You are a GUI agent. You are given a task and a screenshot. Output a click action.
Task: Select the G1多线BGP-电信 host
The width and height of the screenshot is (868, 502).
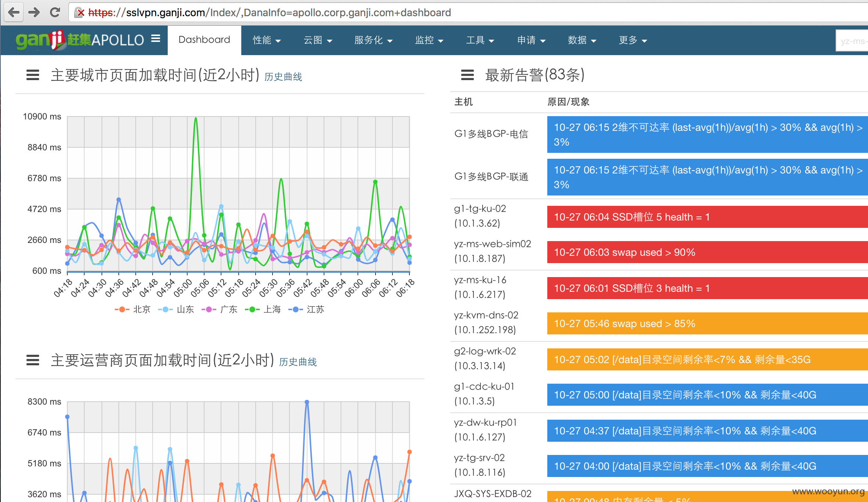click(x=491, y=134)
